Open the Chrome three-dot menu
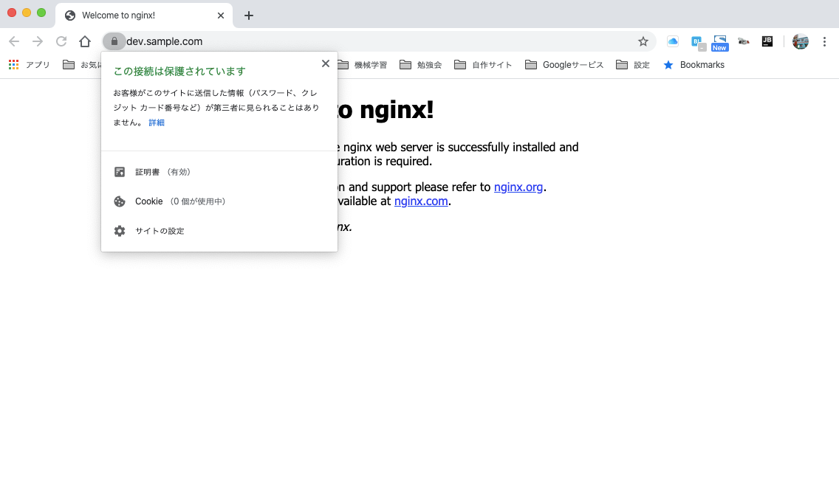This screenshot has width=839, height=504. (825, 41)
